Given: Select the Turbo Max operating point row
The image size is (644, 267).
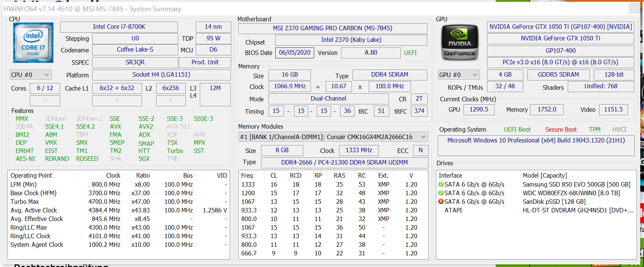Looking at the screenshot, I should coord(119,202).
